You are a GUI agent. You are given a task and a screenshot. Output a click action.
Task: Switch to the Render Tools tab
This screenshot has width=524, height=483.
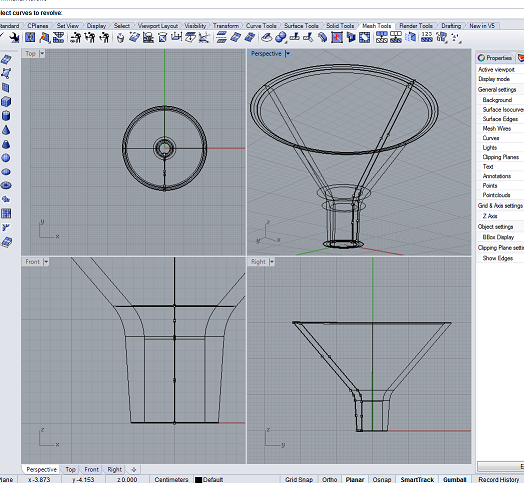point(416,26)
